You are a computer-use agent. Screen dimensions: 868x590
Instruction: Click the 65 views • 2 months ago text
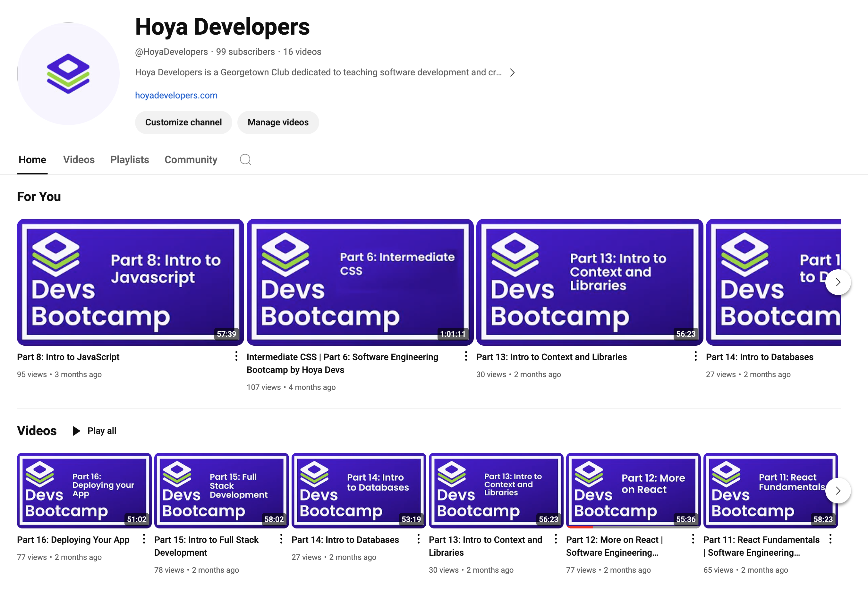tap(746, 570)
